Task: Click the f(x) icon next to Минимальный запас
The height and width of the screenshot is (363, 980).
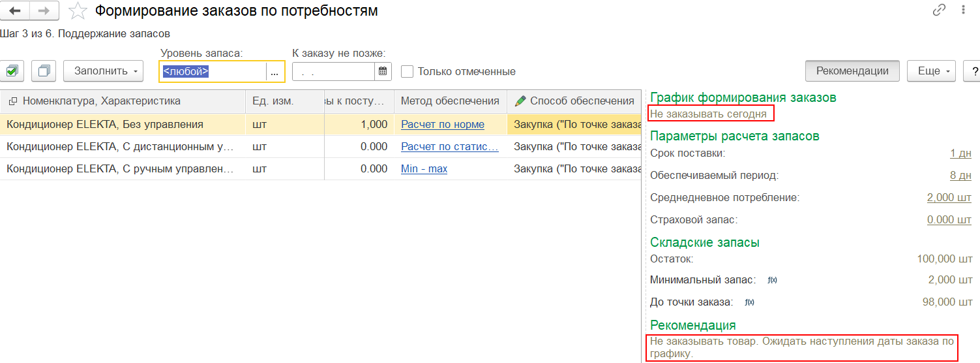Action: [x=772, y=280]
